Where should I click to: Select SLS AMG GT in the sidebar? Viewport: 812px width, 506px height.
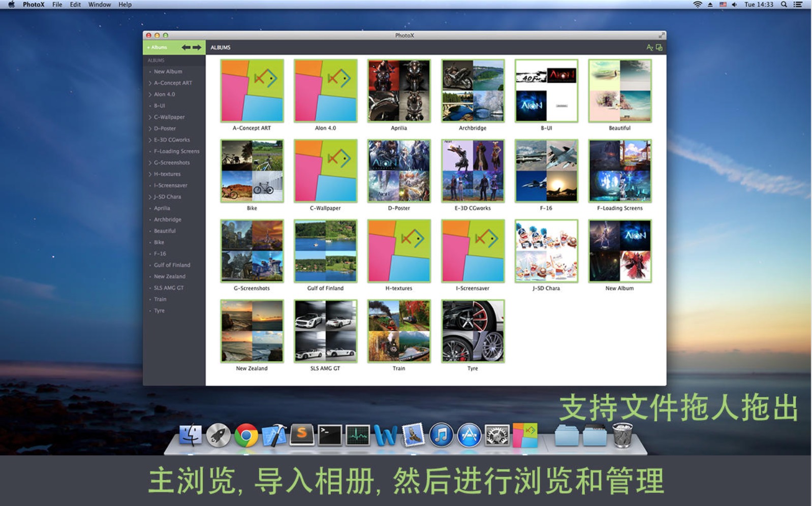169,288
